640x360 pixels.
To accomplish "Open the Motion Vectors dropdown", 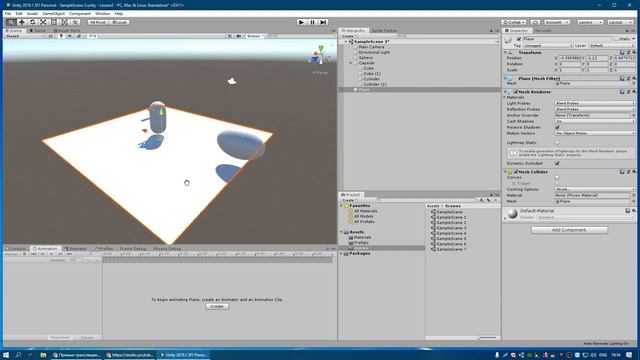I will (x=595, y=133).
